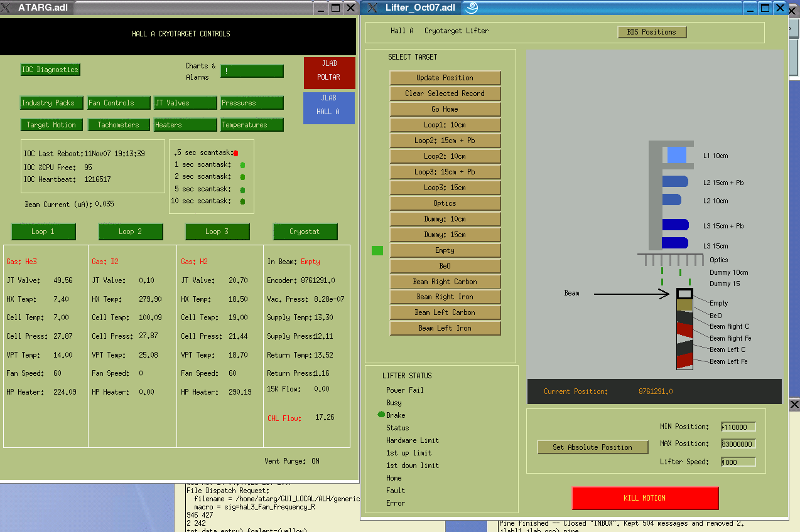The height and width of the screenshot is (532, 800).
Task: Open the Charts & Alarms menu button
Action: [252, 71]
